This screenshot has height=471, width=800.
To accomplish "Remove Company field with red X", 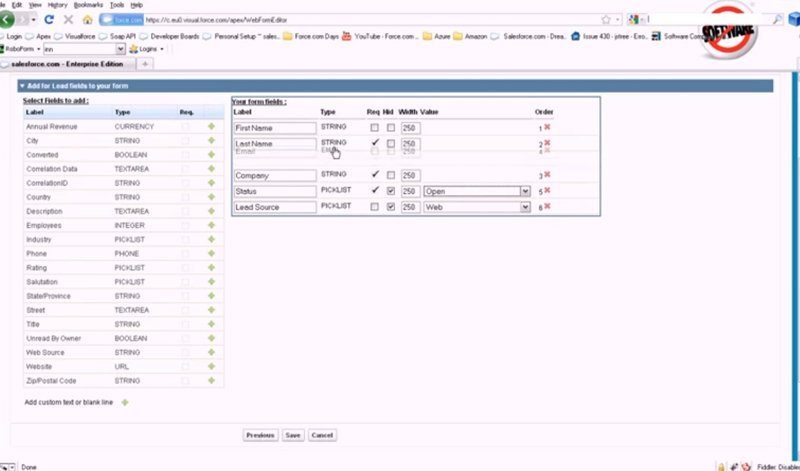I will click(547, 175).
